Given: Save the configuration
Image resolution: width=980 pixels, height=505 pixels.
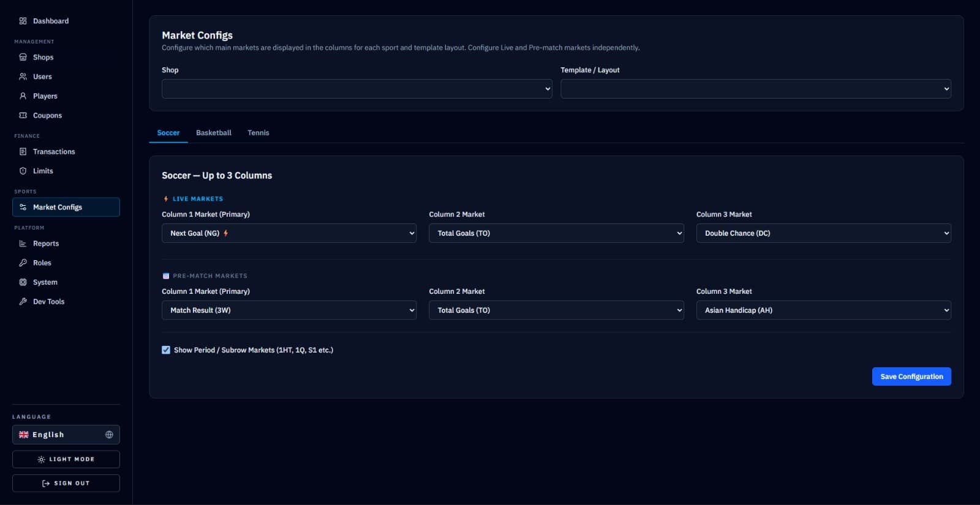Looking at the screenshot, I should (x=911, y=376).
